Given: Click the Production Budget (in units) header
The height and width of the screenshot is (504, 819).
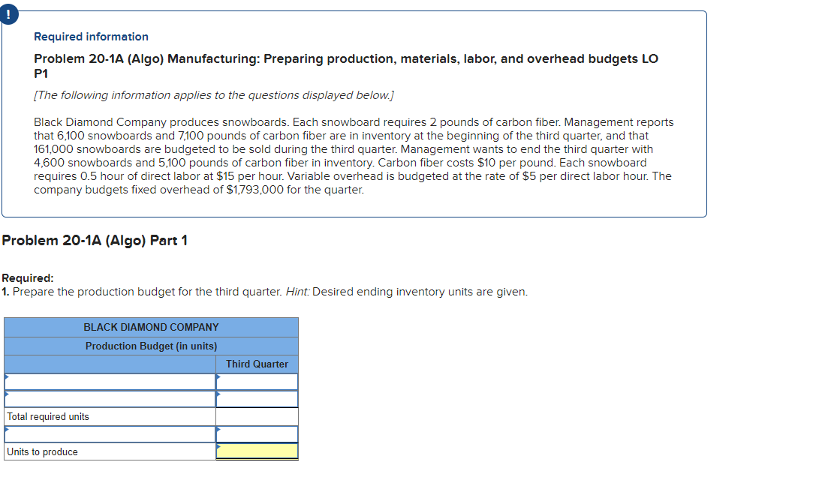Looking at the screenshot, I should click(x=151, y=345).
